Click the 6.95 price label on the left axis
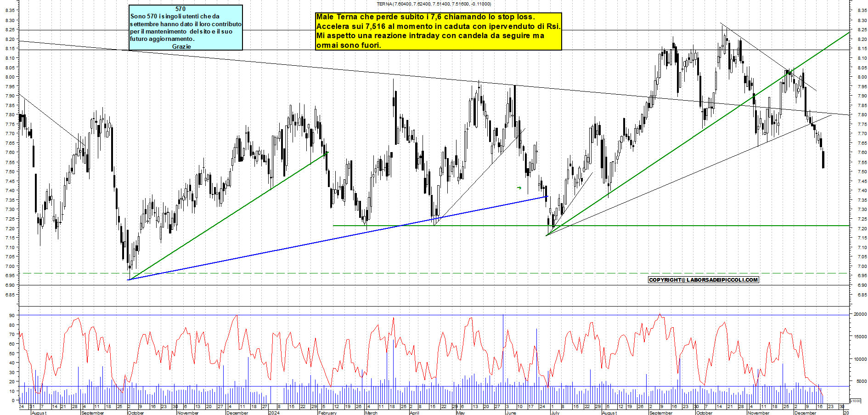The image size is (868, 415). [x=10, y=275]
